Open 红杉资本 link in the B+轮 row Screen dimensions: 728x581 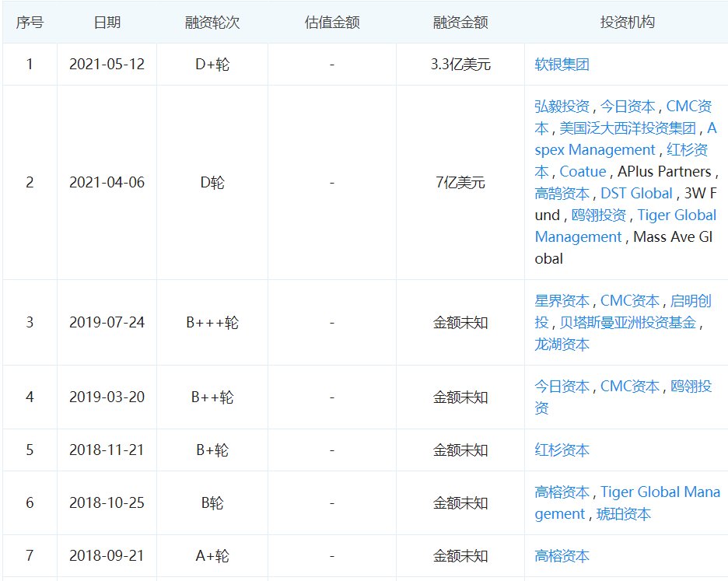[562, 450]
